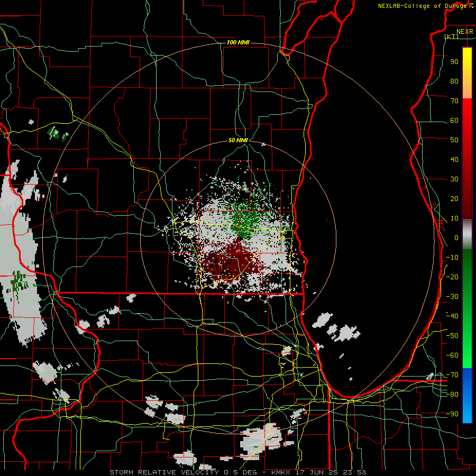Click the "17 JUN 25" date in caption
476x476 pixels.
(x=317, y=472)
